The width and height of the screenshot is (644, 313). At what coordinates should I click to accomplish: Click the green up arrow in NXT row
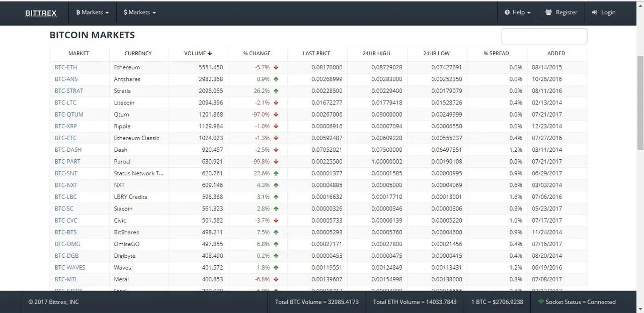coord(276,185)
